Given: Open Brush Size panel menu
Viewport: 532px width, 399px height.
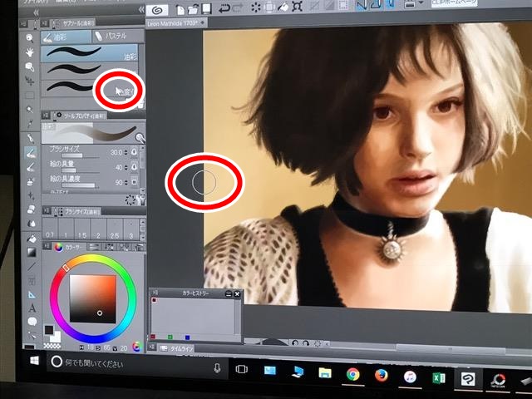Looking at the screenshot, I should (x=47, y=211).
